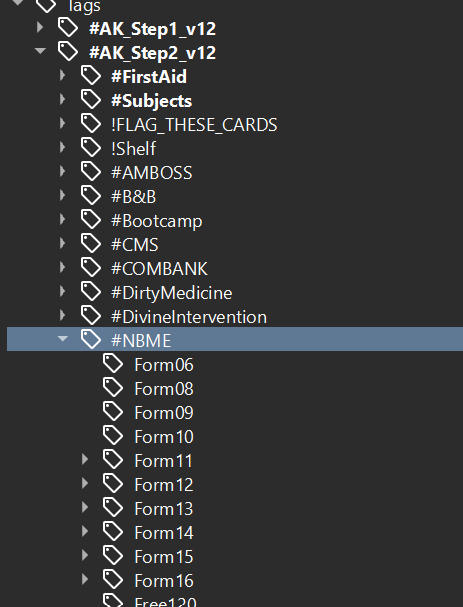463x607 pixels.
Task: Click the tag icon next to Form10
Action: coord(113,436)
